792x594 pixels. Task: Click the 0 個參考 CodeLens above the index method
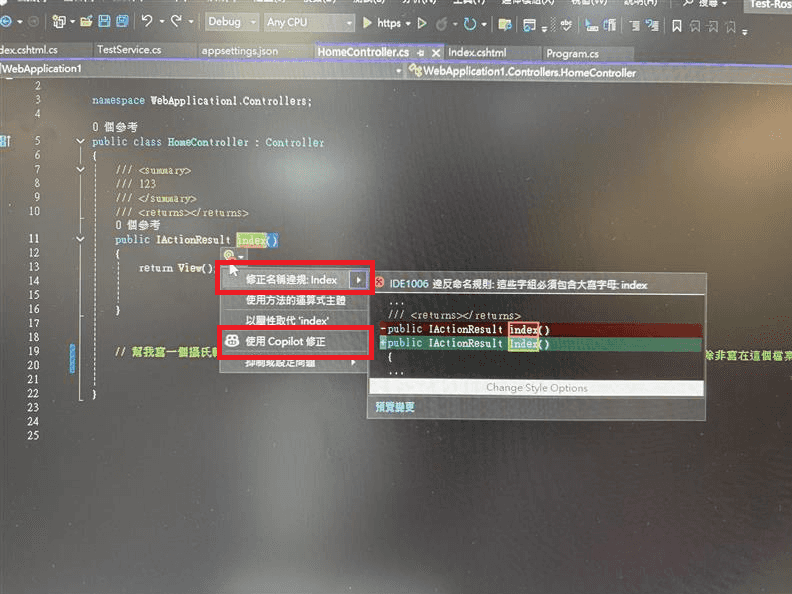[137, 225]
